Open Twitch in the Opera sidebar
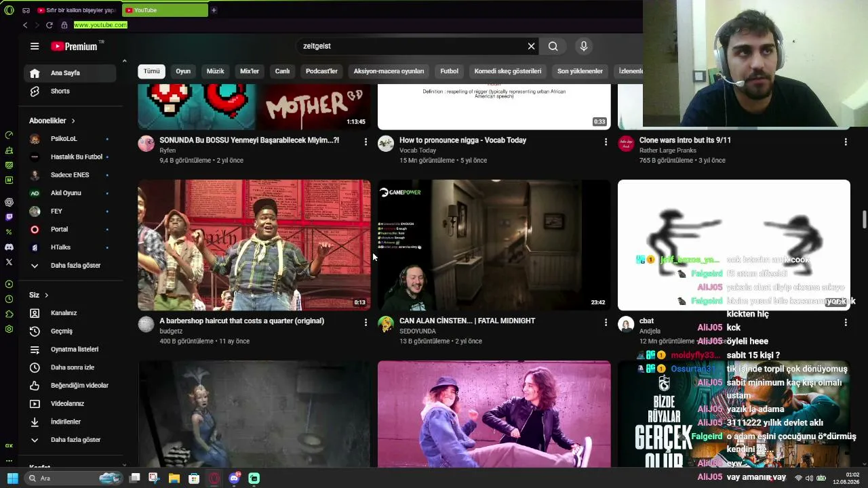Image resolution: width=868 pixels, height=488 pixels. [x=9, y=218]
